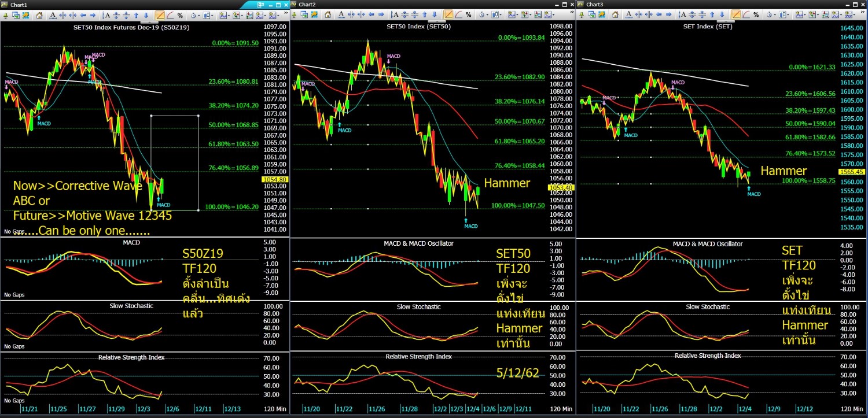Screen dimensions: 868x418
Task: Select the Chart1 window title
Action: [19, 4]
